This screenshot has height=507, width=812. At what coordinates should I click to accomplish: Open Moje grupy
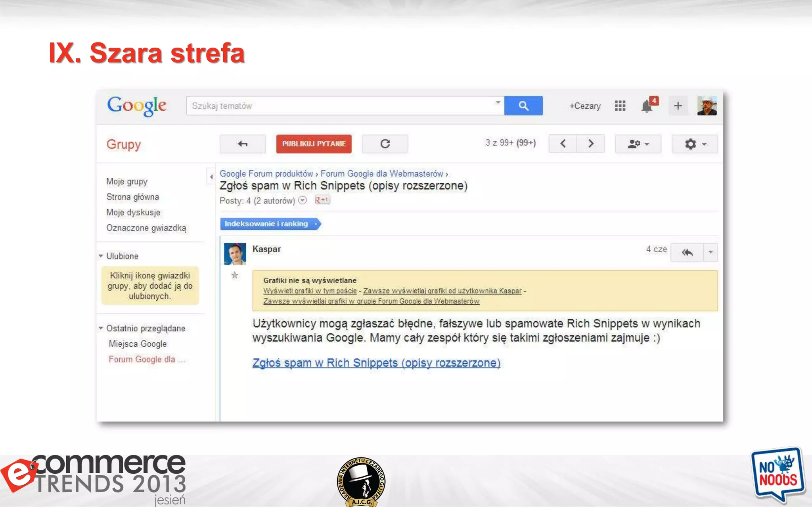pyautogui.click(x=127, y=181)
